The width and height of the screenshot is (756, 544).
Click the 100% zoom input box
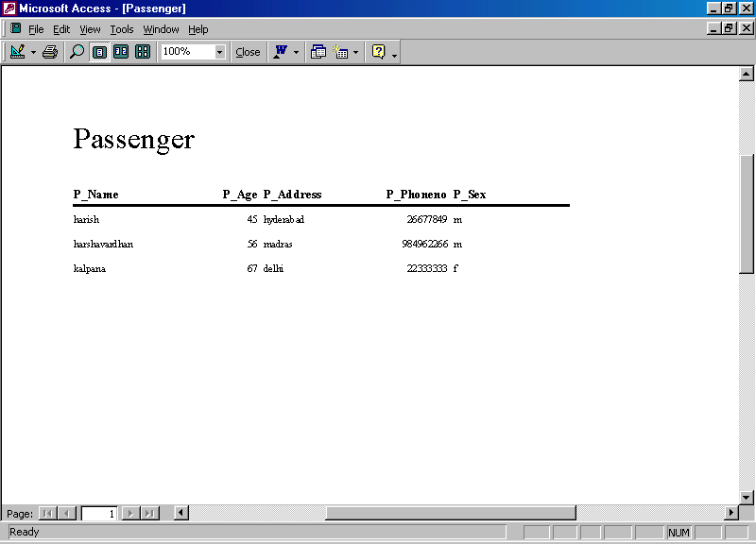(187, 52)
